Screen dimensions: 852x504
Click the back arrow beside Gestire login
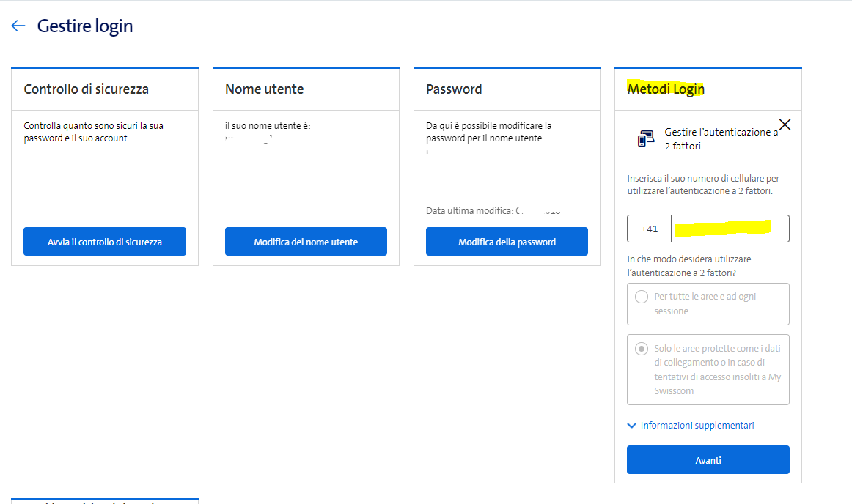click(x=18, y=26)
